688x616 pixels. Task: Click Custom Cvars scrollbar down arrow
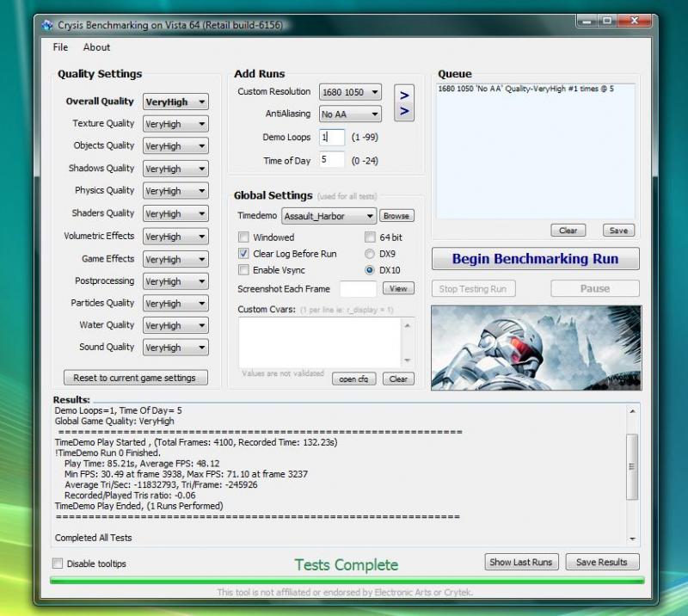click(407, 360)
